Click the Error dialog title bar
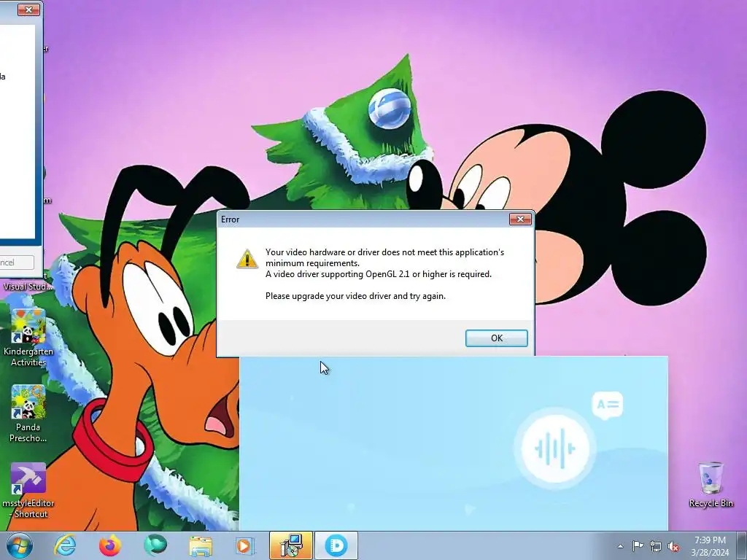 [363, 219]
